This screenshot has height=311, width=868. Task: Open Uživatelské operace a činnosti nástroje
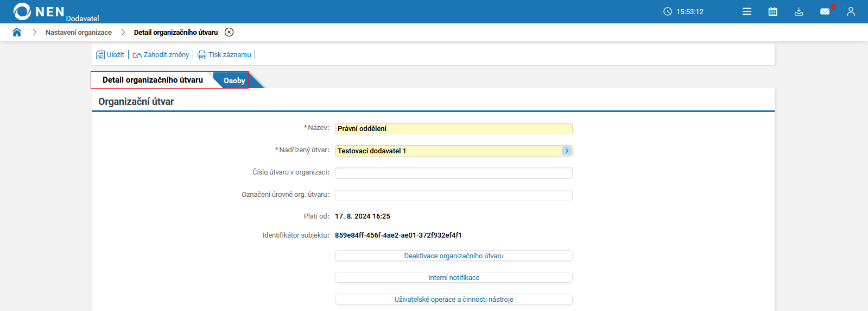point(454,299)
